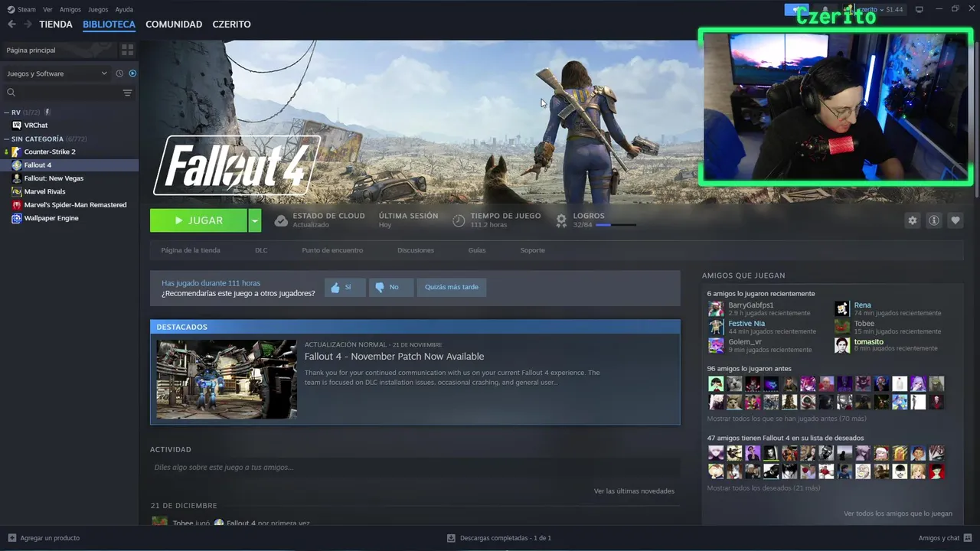Open downloads icon in bottom bar

pos(451,538)
